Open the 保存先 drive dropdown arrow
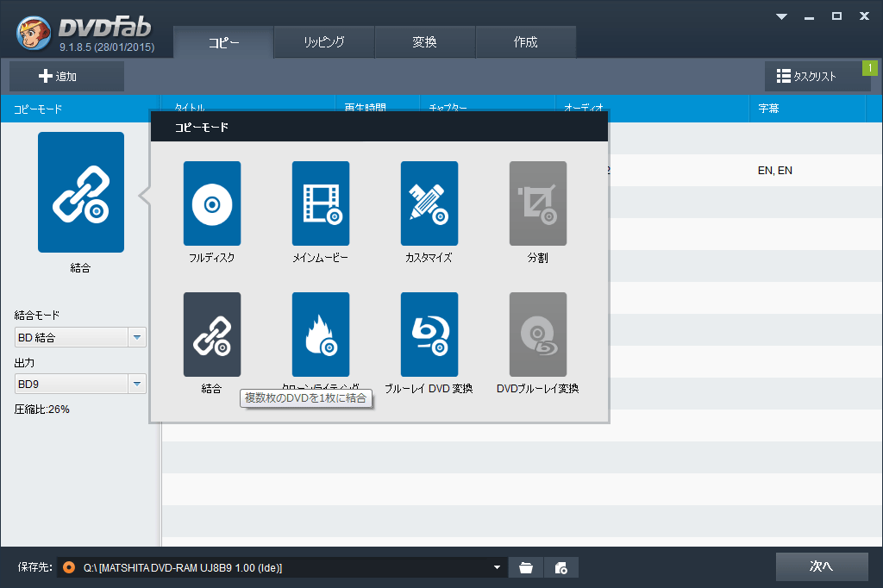Viewport: 883px width, 588px height. (x=497, y=567)
